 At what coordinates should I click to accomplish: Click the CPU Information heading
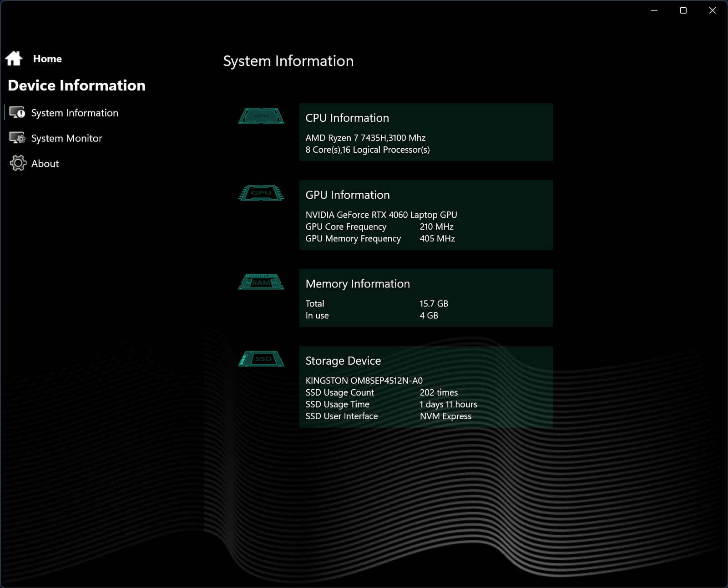[347, 118]
